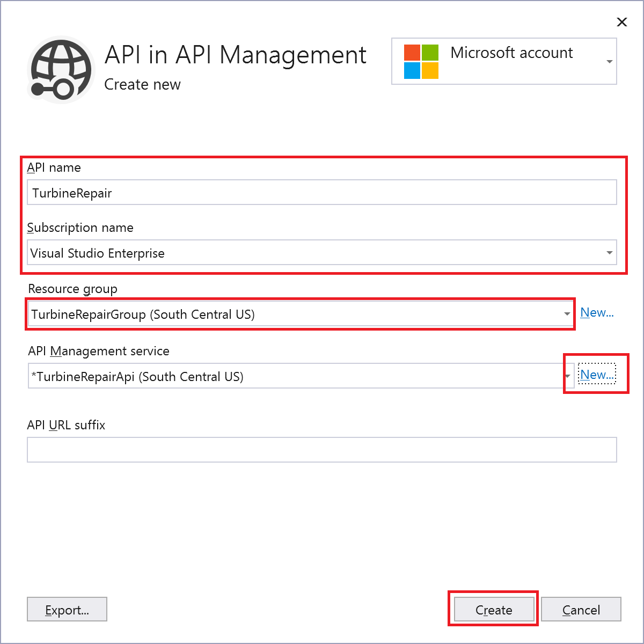Image resolution: width=644 pixels, height=644 pixels.
Task: Click the API URL suffix input field
Action: point(322,450)
